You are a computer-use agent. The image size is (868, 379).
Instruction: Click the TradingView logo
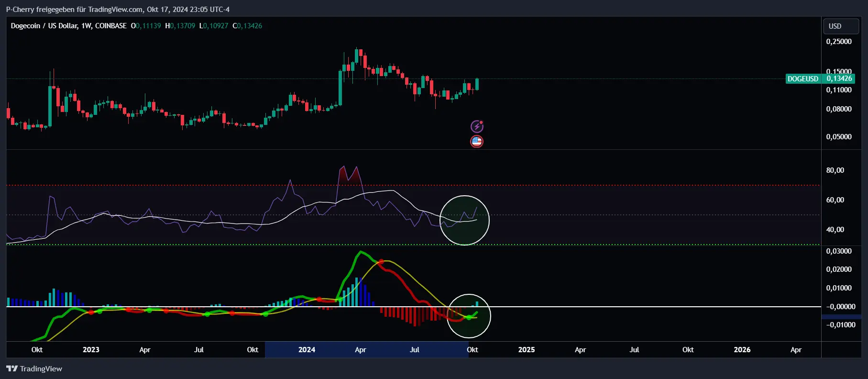pos(34,368)
